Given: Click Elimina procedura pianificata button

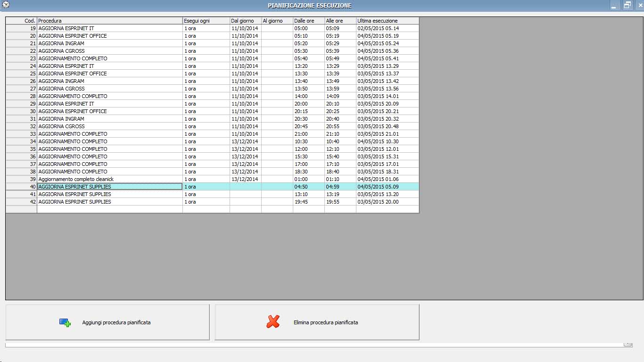Looking at the screenshot, I should [317, 322].
